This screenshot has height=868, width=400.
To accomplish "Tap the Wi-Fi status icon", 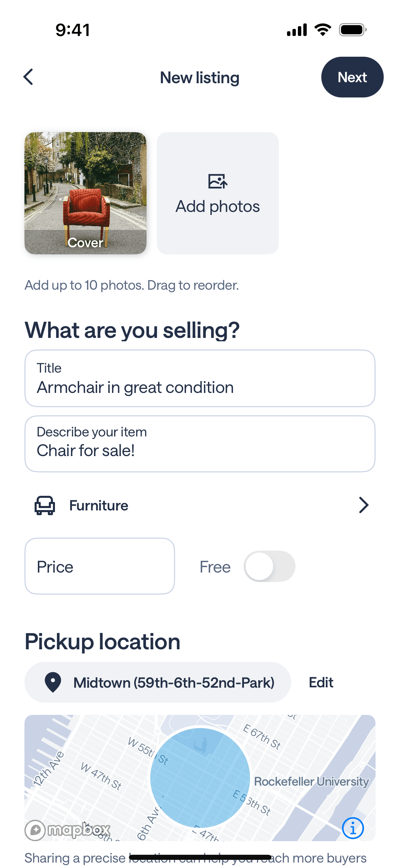I will 323,30.
